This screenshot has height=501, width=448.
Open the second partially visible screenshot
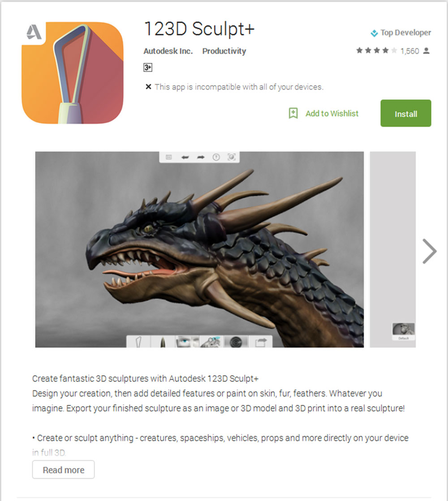tap(393, 249)
